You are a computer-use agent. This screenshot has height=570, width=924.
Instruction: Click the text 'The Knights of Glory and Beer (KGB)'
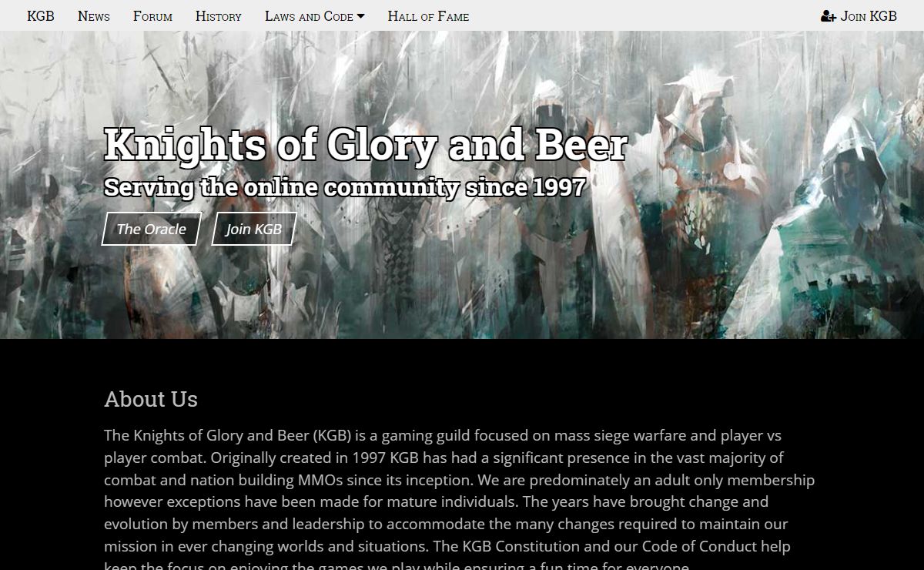click(x=228, y=435)
